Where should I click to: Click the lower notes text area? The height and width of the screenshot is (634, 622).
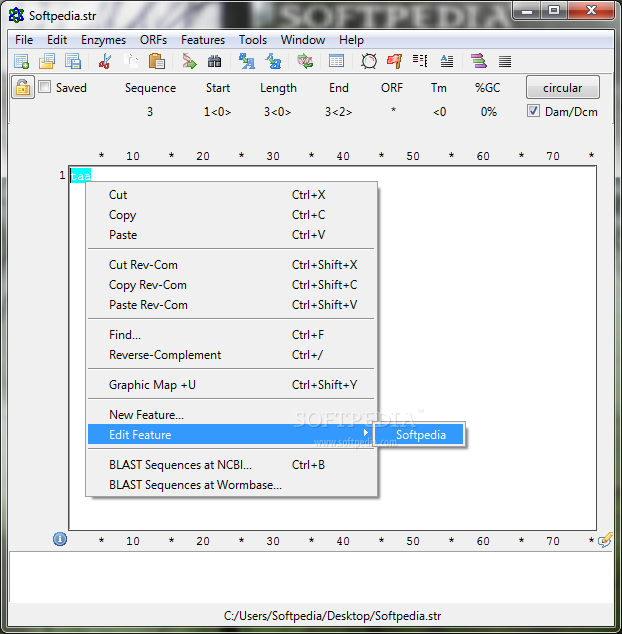pos(311,577)
